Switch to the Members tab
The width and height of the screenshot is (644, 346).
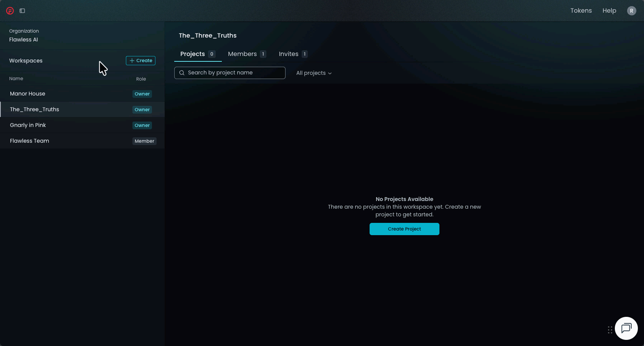(247, 54)
